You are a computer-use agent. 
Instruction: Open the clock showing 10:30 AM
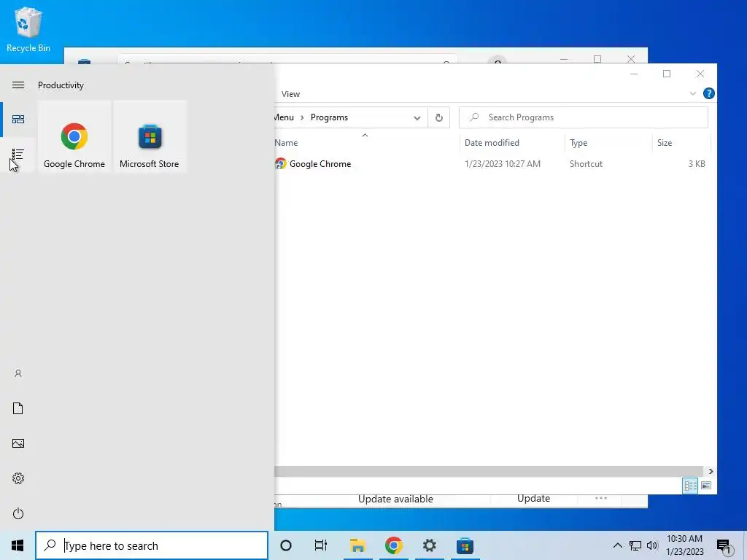coord(684,545)
